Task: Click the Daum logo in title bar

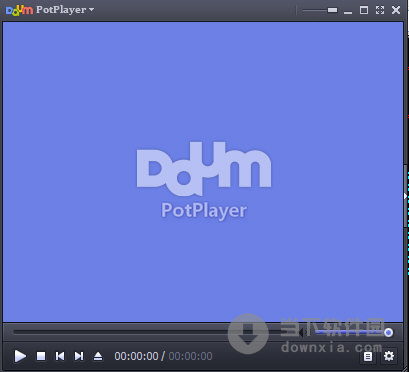Action: [x=19, y=10]
